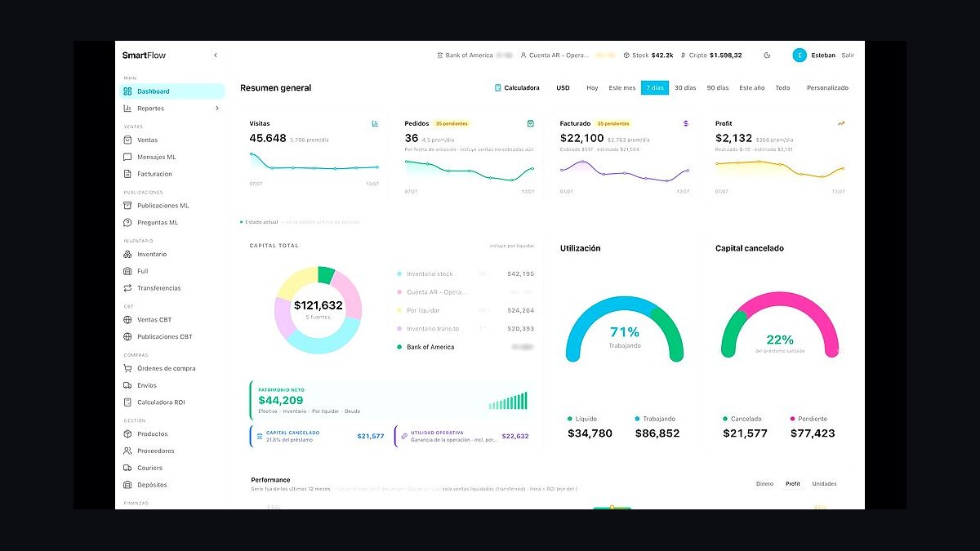Open the Cuenta AR account selector
The image size is (980, 551).
point(568,56)
